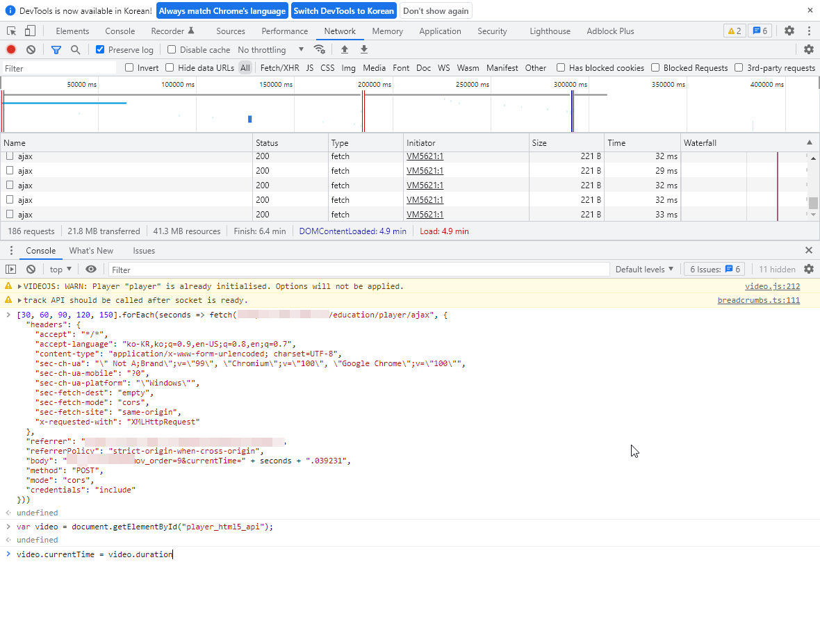Open the Application tab
The width and height of the screenshot is (820, 644).
tap(440, 31)
